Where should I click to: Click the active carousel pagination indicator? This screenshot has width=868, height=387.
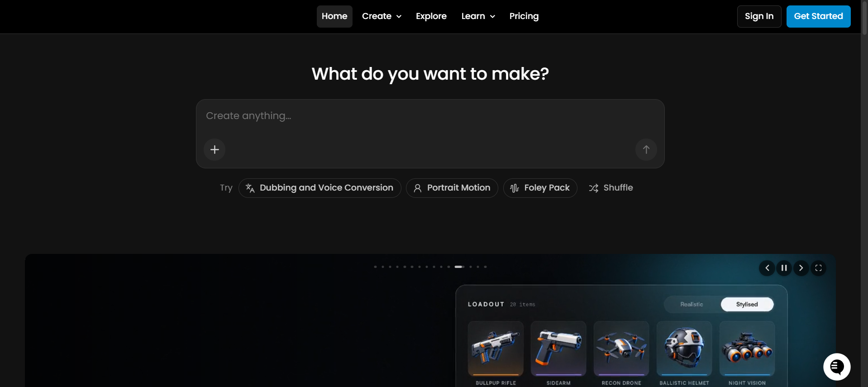[459, 267]
